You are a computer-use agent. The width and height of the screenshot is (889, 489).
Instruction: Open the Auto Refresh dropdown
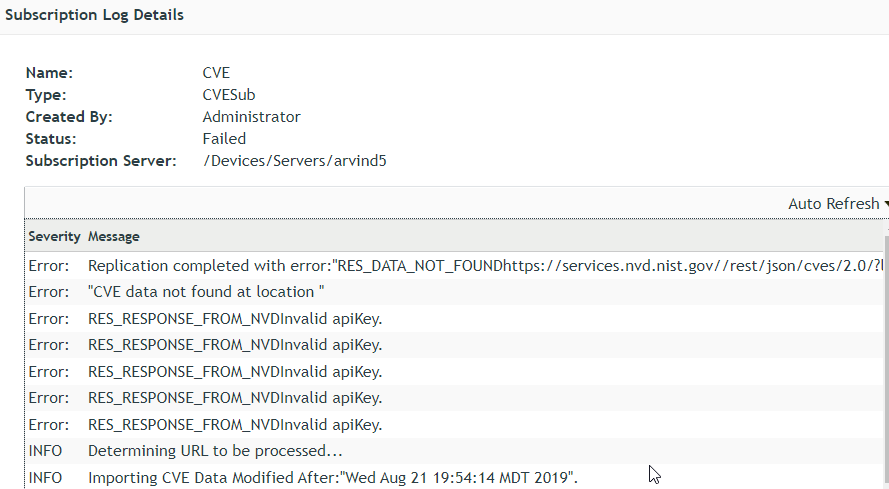click(x=838, y=204)
